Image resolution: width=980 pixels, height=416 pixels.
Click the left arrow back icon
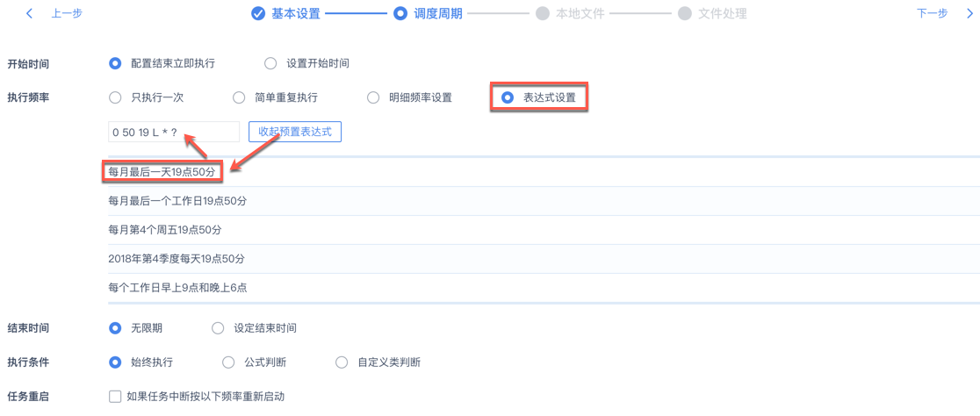click(30, 13)
